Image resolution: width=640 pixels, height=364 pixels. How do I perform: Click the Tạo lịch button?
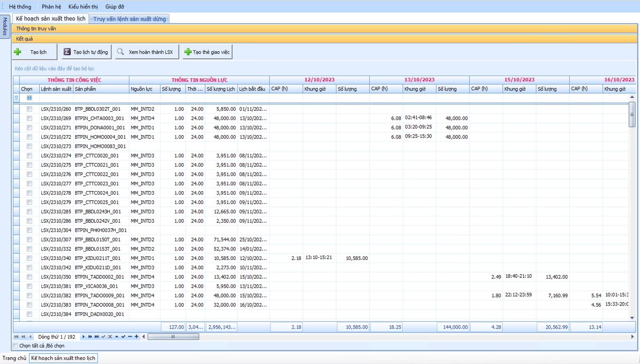coord(35,52)
